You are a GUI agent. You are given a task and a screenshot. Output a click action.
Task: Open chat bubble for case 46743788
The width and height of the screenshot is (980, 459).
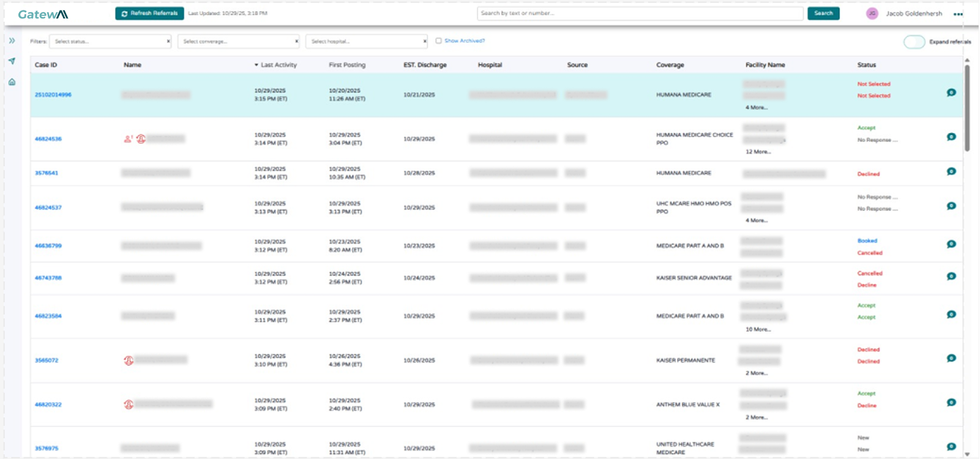click(x=951, y=277)
